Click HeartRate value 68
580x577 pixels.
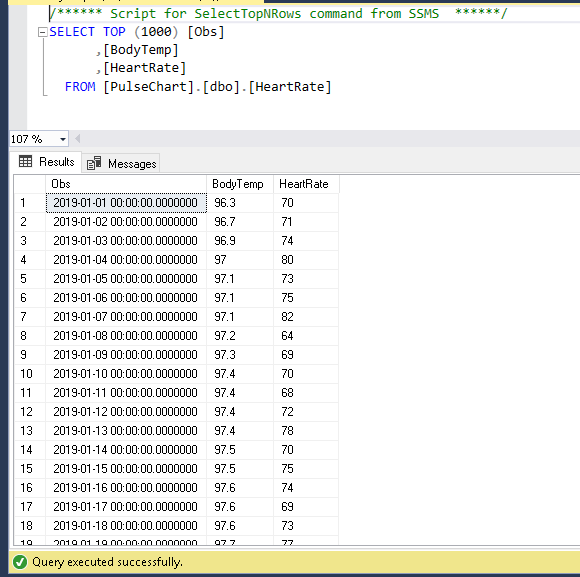click(306, 392)
